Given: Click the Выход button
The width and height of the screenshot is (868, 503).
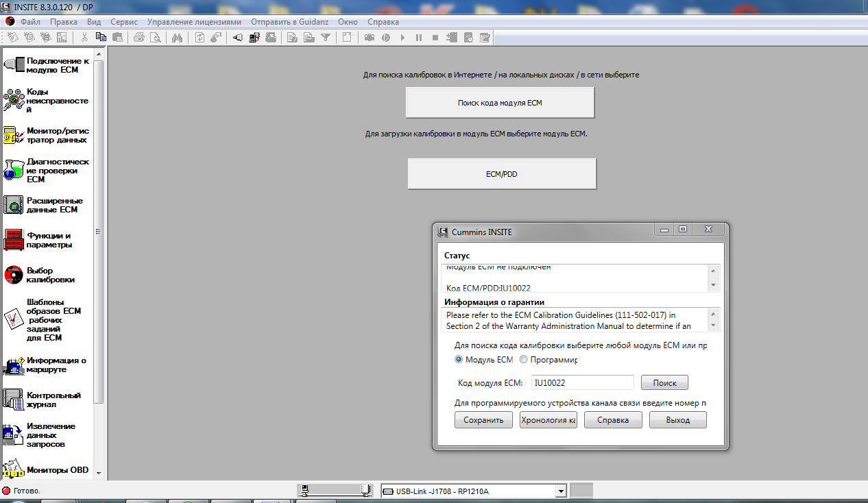Looking at the screenshot, I should tap(677, 420).
